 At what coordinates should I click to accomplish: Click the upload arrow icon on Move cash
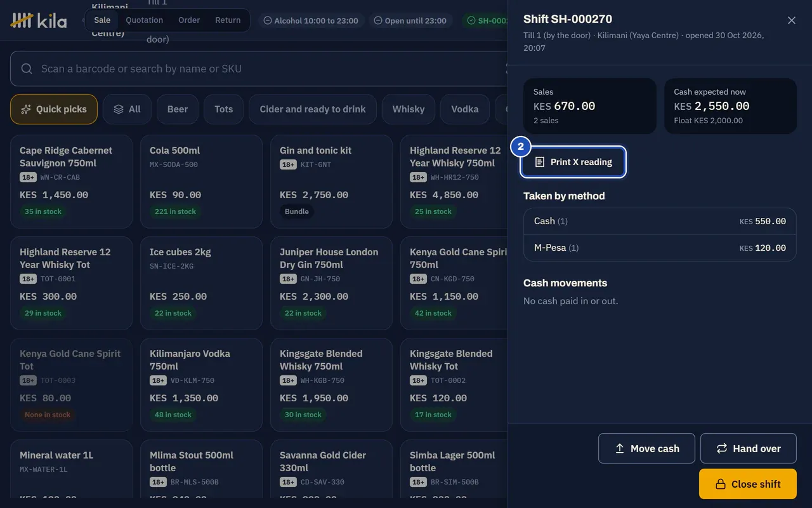(x=620, y=448)
